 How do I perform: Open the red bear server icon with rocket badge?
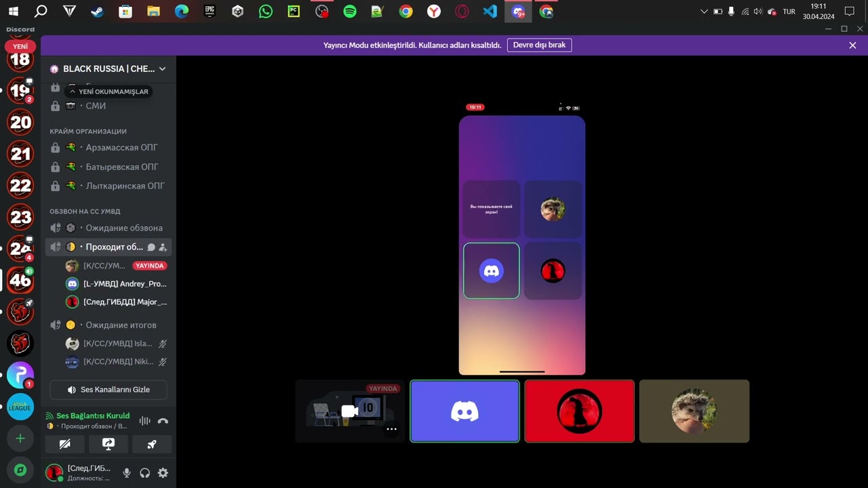pos(20,312)
